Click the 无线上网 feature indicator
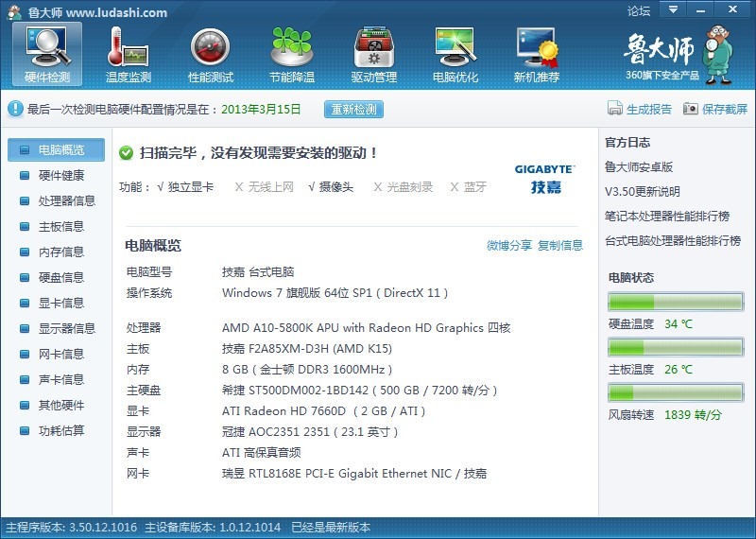The image size is (756, 539). point(265,186)
